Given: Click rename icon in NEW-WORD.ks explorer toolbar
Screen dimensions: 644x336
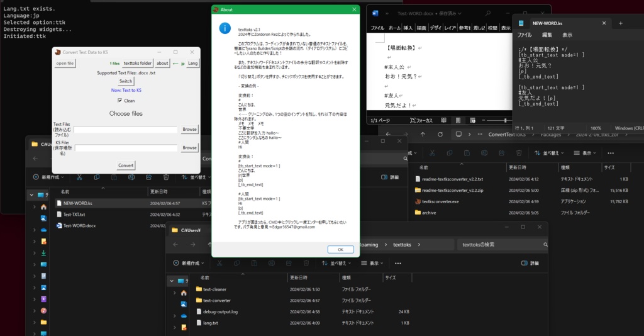Looking at the screenshot, I should (x=131, y=177).
